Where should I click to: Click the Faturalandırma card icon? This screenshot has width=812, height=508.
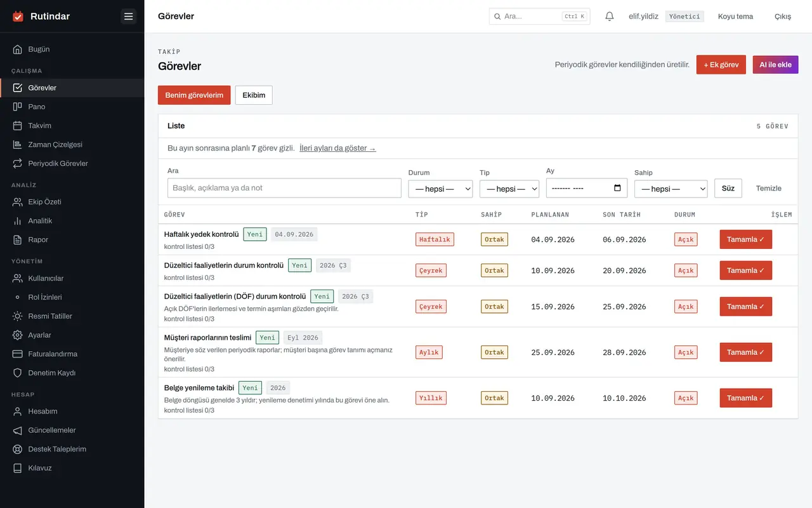coord(18,354)
